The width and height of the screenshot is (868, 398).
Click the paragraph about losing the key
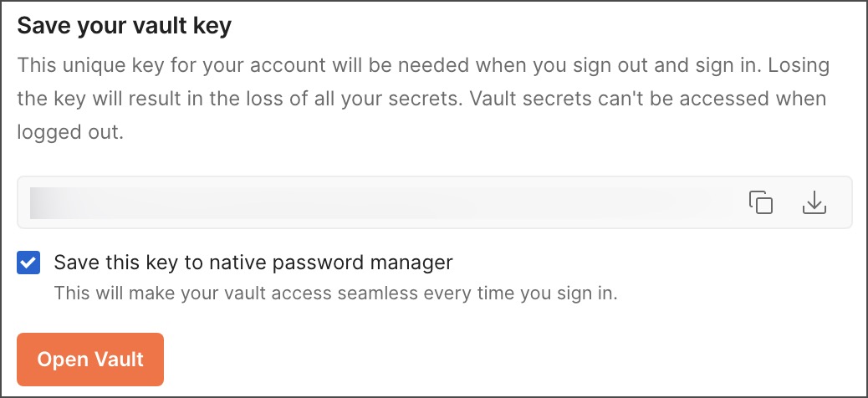click(423, 99)
